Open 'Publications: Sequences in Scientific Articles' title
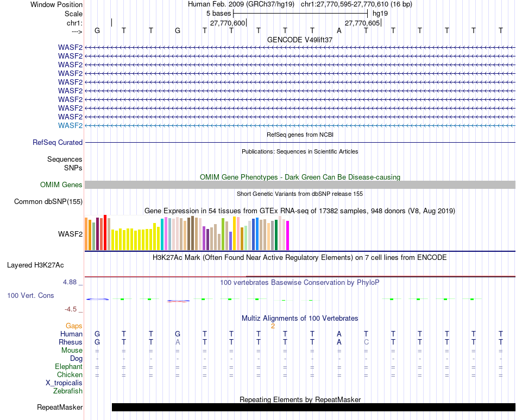 pyautogui.click(x=300, y=151)
